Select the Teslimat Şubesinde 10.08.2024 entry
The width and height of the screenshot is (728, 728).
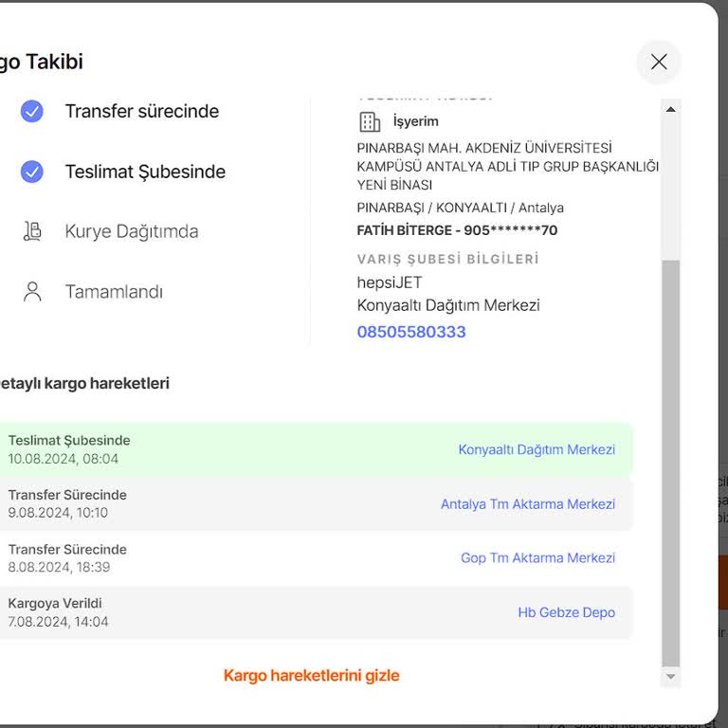click(190, 449)
